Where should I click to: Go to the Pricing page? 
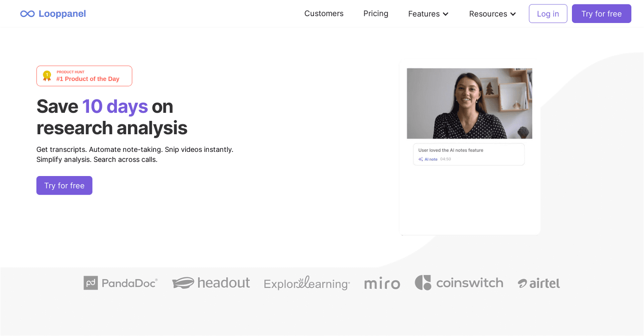(376, 14)
